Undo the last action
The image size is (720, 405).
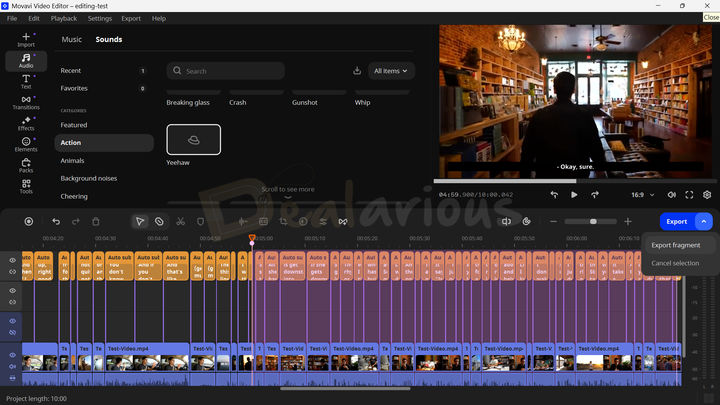click(56, 221)
